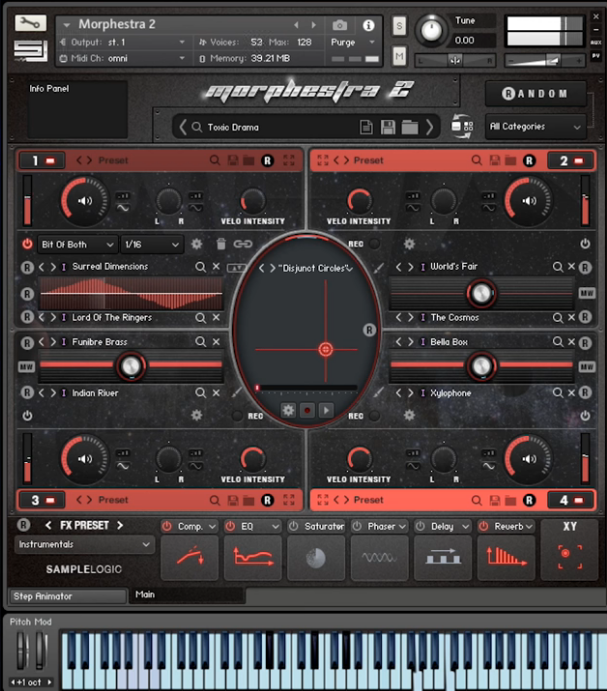Click the World's Fair morph slider knob
607x691 pixels.
(481, 293)
